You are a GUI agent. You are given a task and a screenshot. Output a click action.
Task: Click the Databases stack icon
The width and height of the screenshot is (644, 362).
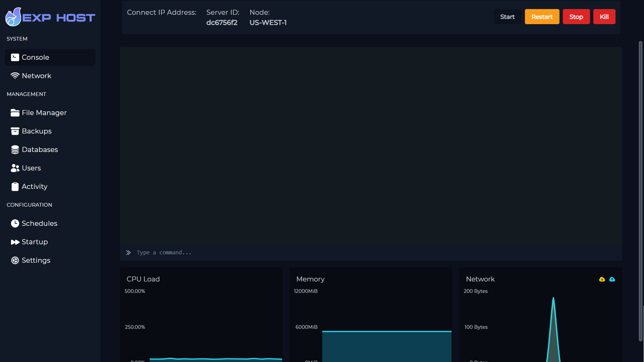click(x=15, y=149)
